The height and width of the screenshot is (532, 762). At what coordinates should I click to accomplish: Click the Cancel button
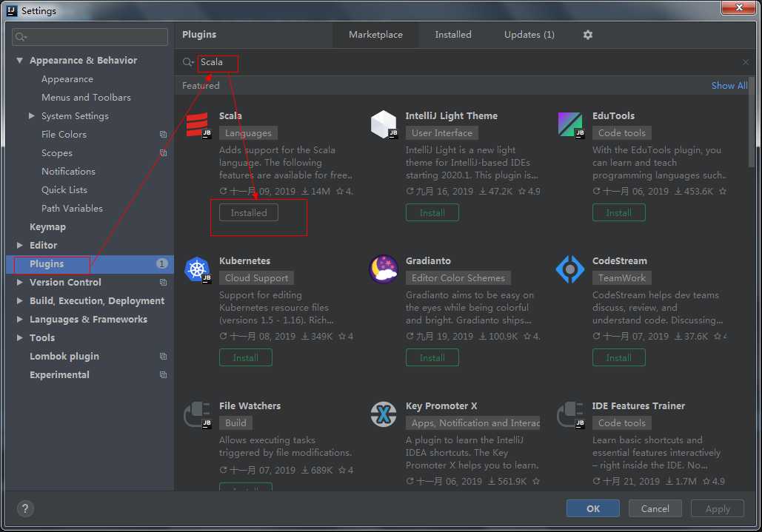point(655,508)
